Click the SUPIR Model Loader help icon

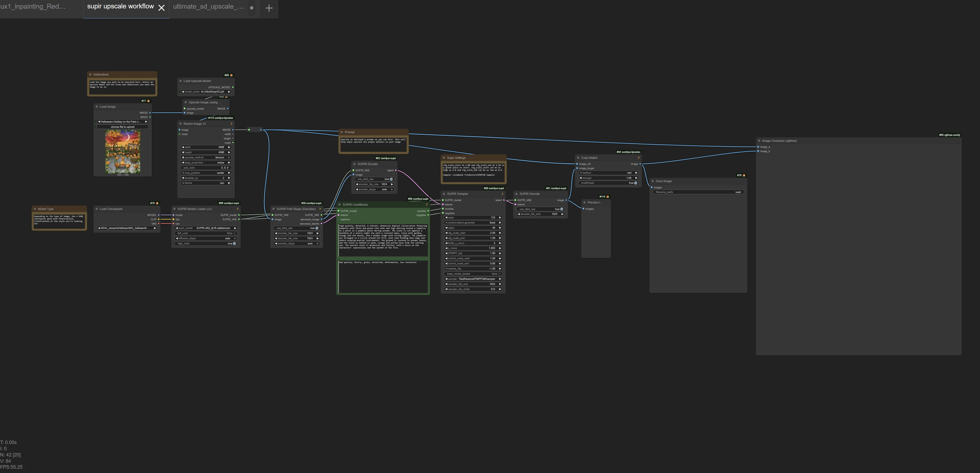[x=237, y=209]
